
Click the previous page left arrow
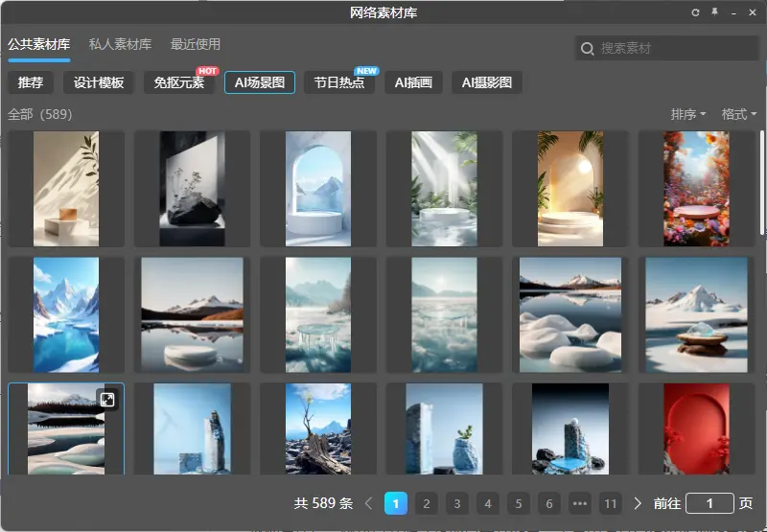coord(369,503)
